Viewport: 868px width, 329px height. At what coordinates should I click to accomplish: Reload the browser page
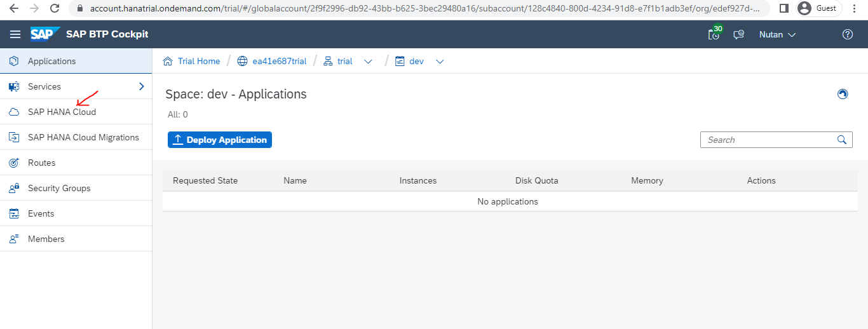(x=55, y=9)
